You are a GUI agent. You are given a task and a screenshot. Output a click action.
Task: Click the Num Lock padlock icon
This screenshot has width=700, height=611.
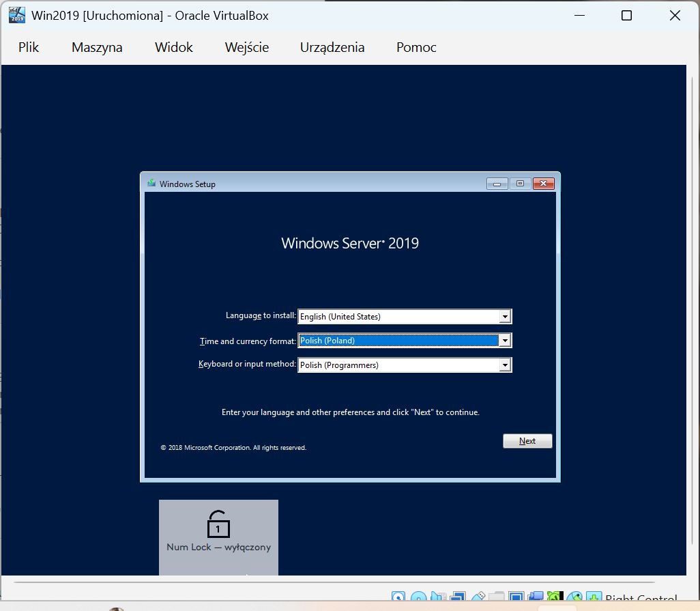[218, 524]
